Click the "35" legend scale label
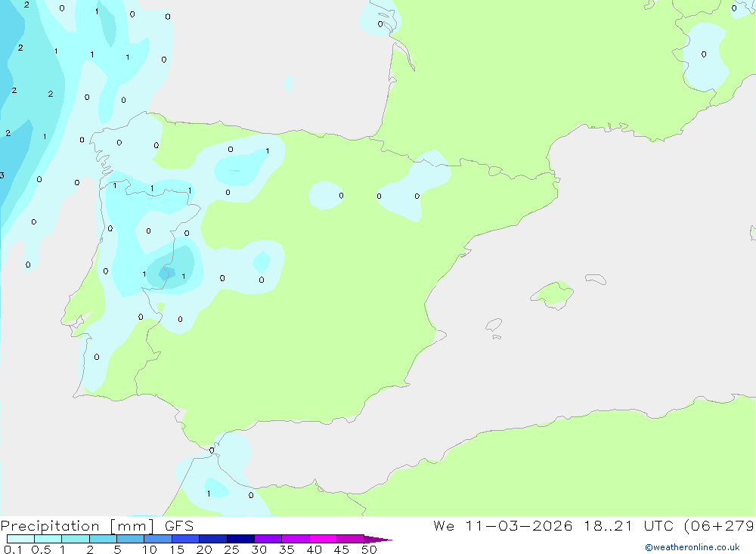The image size is (756, 554). pos(287,549)
